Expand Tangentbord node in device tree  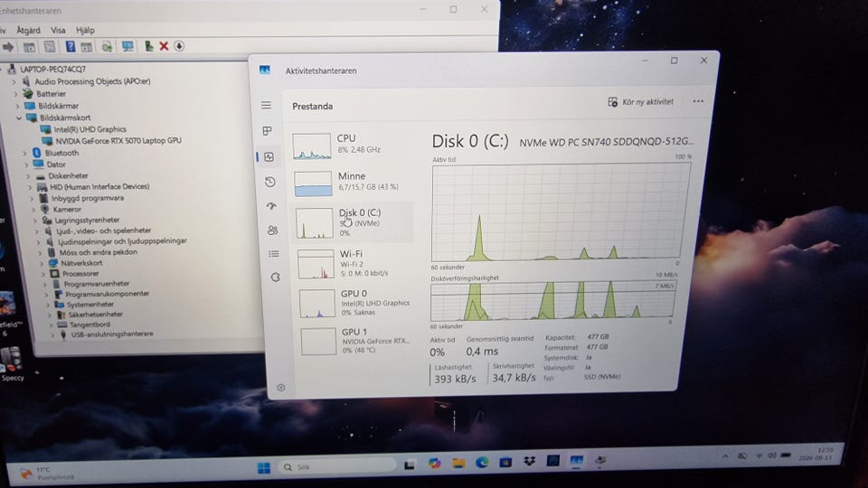[51, 324]
